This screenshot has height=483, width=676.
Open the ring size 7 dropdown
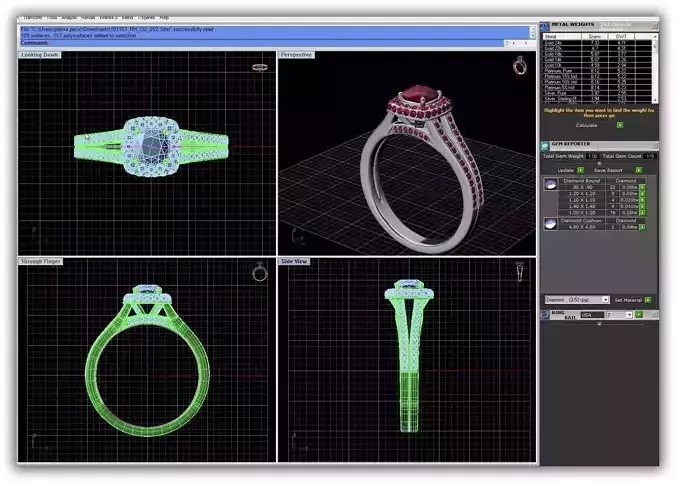pyautogui.click(x=629, y=315)
